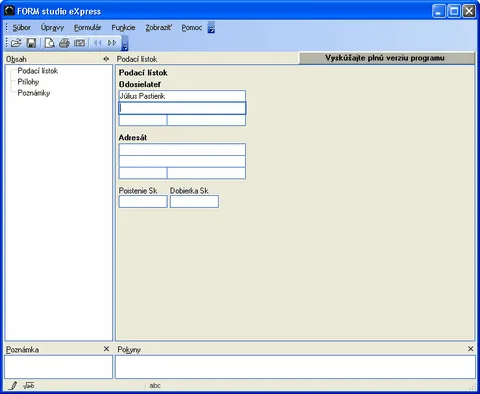The height and width of the screenshot is (394, 480).
Task: Click the wide right field in Odosielateľ bottom row
Action: click(x=206, y=120)
